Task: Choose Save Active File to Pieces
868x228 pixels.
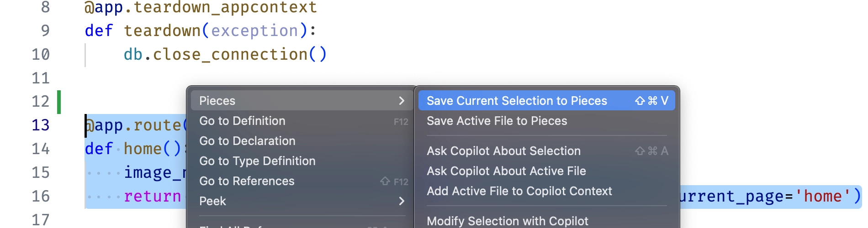Action: click(x=497, y=121)
